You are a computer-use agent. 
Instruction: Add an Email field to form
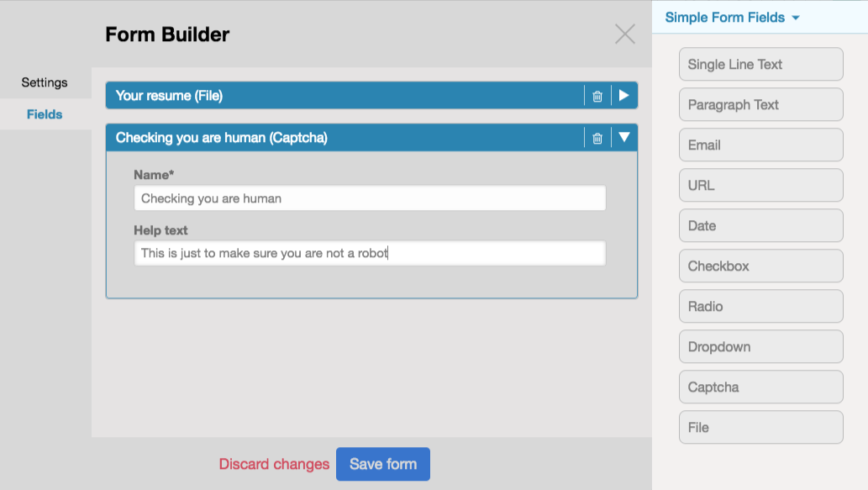point(760,145)
